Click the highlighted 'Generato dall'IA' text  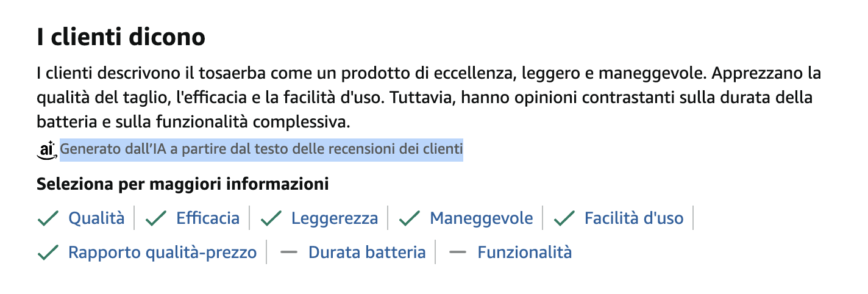[261, 149]
